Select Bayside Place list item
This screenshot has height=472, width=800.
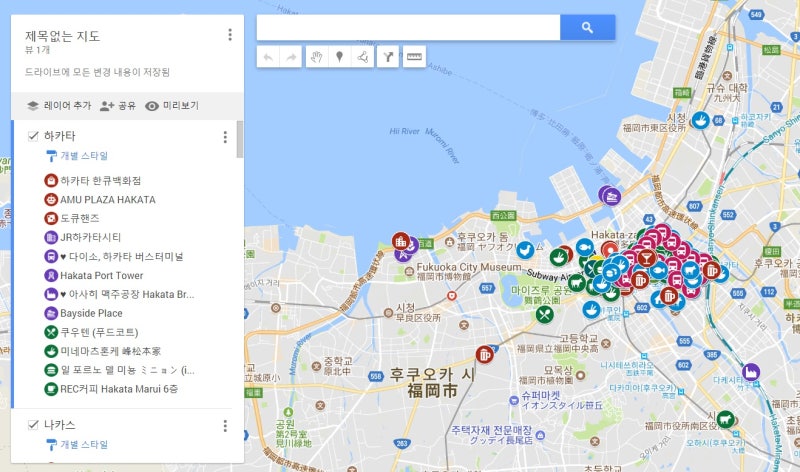coord(91,313)
